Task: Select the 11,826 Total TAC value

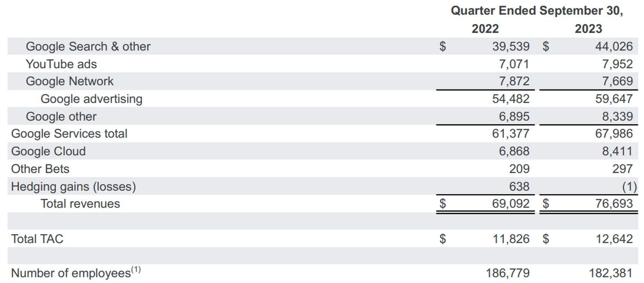Action: coord(510,239)
